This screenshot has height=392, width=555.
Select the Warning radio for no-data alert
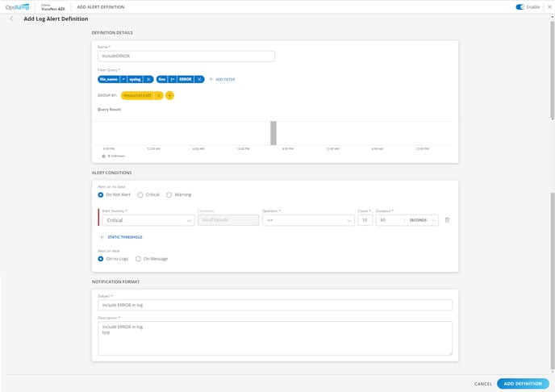point(169,194)
